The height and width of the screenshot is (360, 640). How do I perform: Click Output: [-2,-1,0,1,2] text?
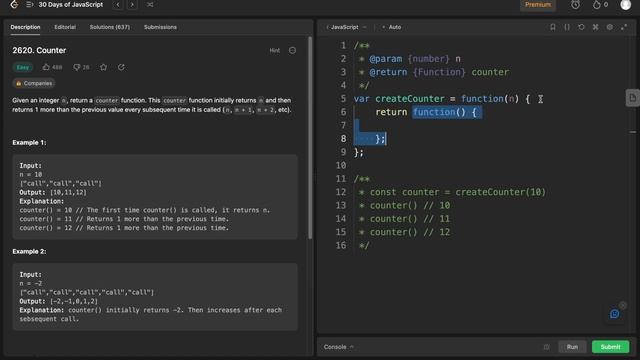[x=59, y=301]
